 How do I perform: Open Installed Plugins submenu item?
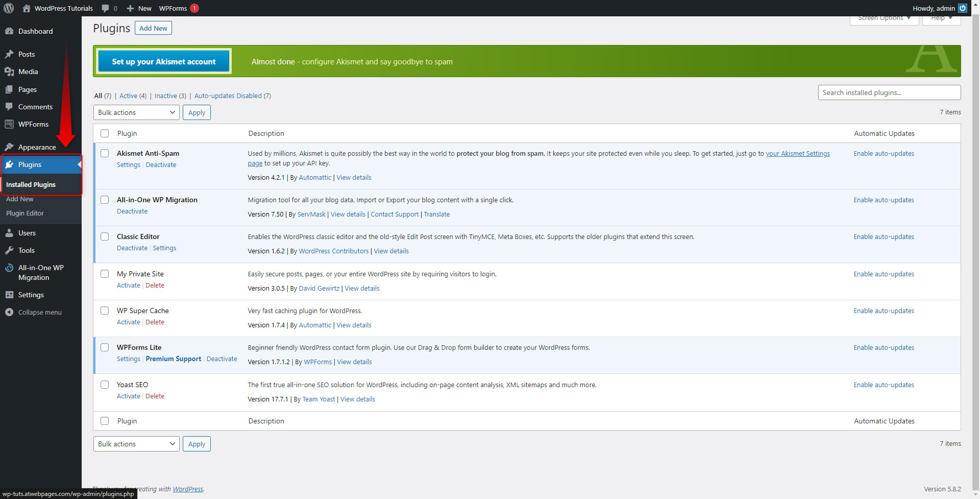point(31,184)
